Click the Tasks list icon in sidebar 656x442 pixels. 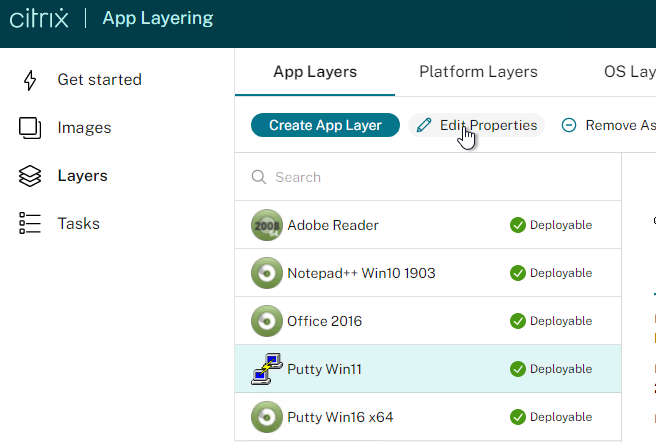[x=30, y=224]
